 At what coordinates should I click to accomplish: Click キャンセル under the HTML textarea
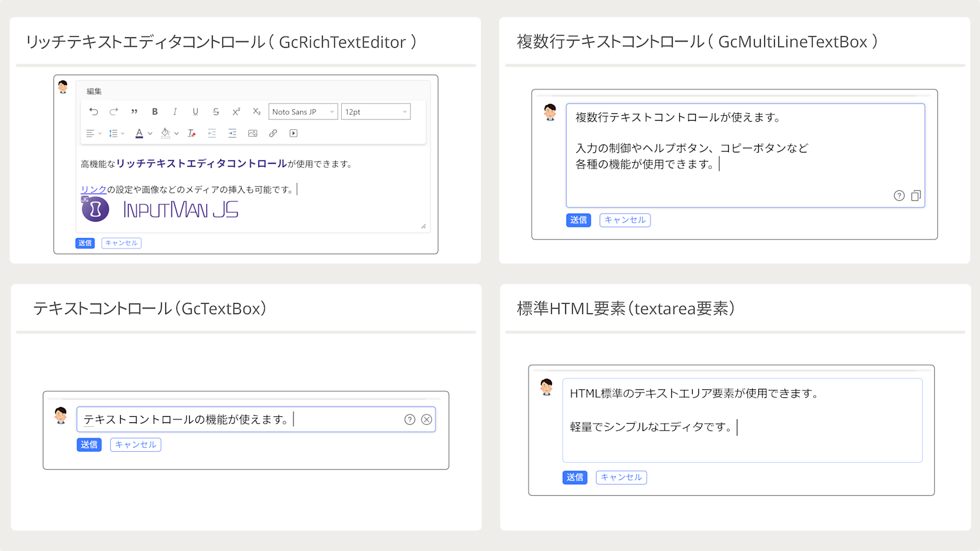[x=622, y=478]
